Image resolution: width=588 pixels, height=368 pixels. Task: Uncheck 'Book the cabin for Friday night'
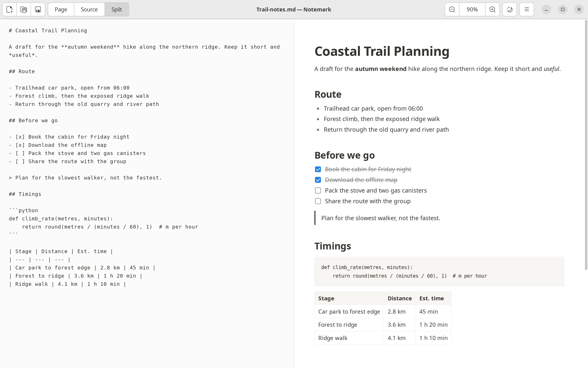click(x=318, y=169)
